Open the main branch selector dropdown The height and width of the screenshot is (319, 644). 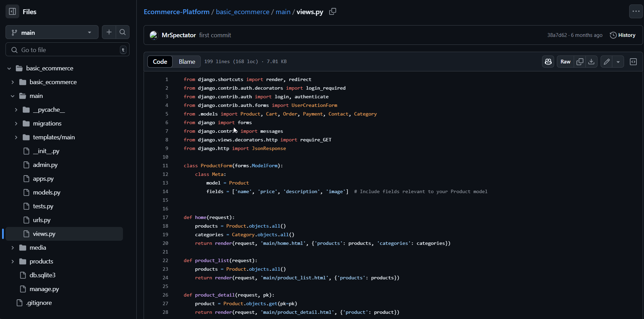[x=52, y=32]
